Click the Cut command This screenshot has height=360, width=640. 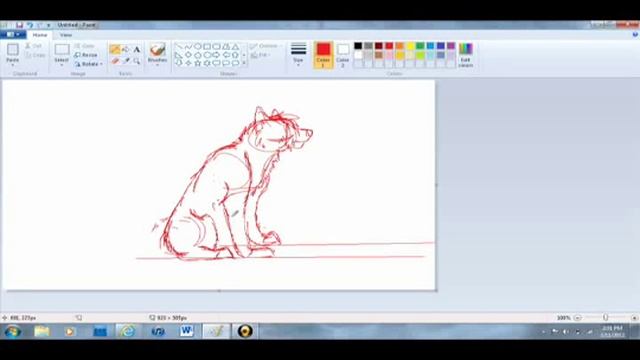point(34,46)
